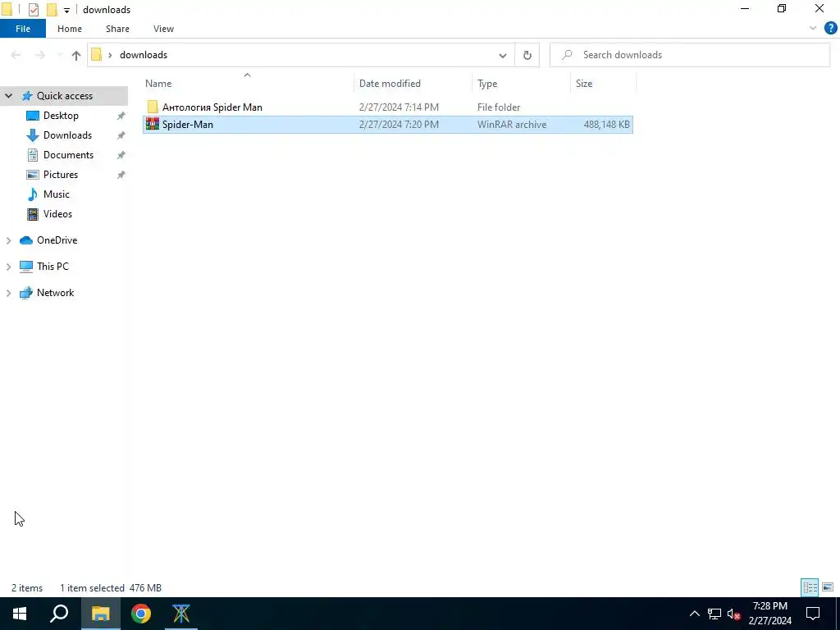
Task: Open Customize Quick Access Toolbar dropdown arrow
Action: [x=66, y=10]
